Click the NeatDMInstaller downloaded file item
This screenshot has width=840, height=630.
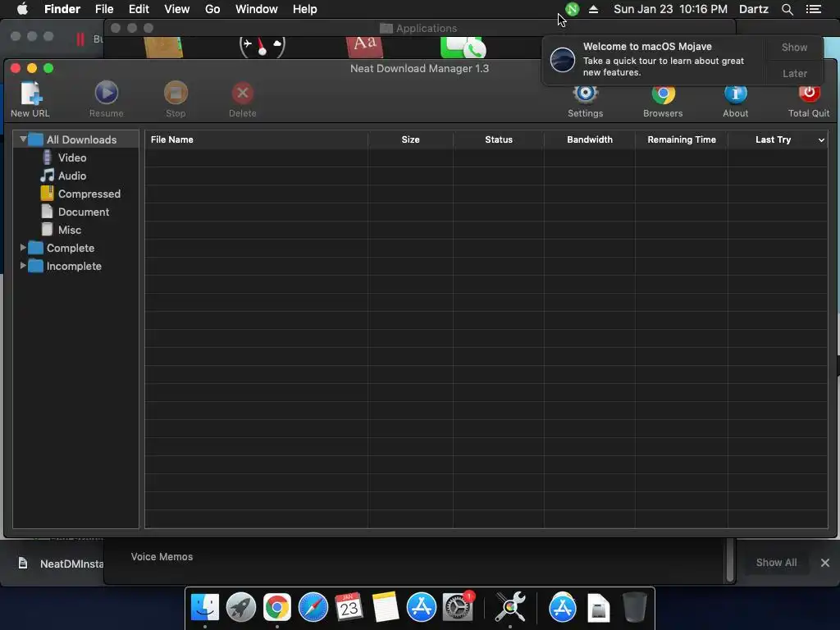(x=60, y=563)
